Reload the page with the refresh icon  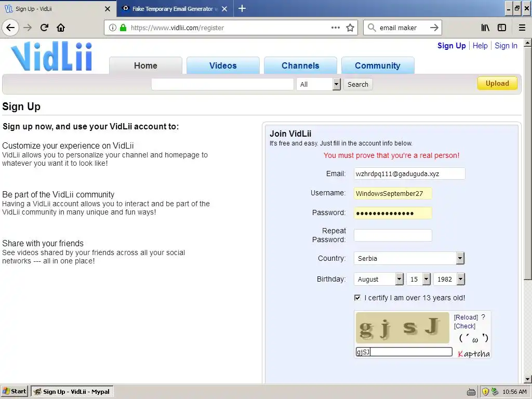click(x=44, y=28)
